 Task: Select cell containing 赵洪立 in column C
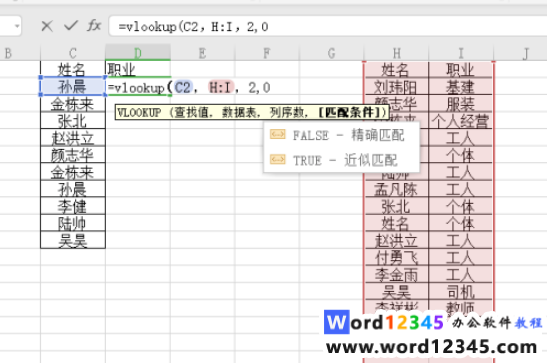pyautogui.click(x=73, y=137)
